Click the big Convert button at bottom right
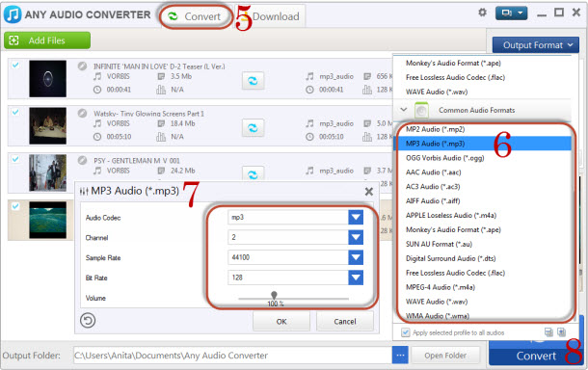Image resolution: width=588 pixels, height=370 pixels. pos(536,356)
